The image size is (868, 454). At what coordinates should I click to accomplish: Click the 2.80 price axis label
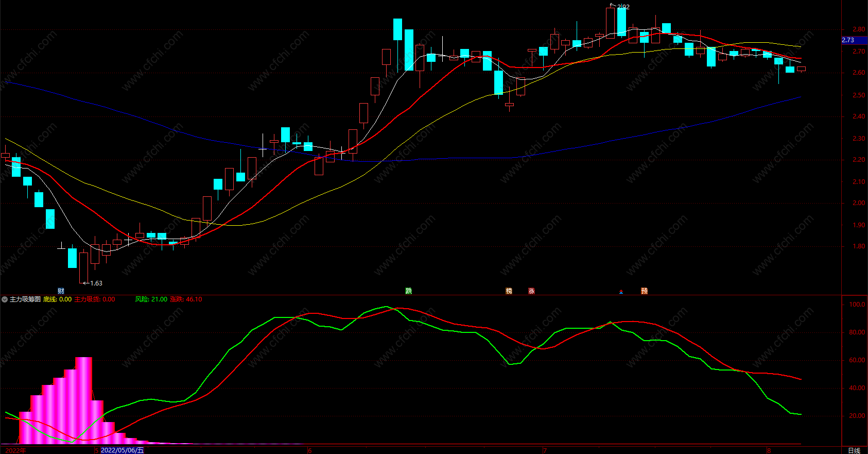point(859,29)
